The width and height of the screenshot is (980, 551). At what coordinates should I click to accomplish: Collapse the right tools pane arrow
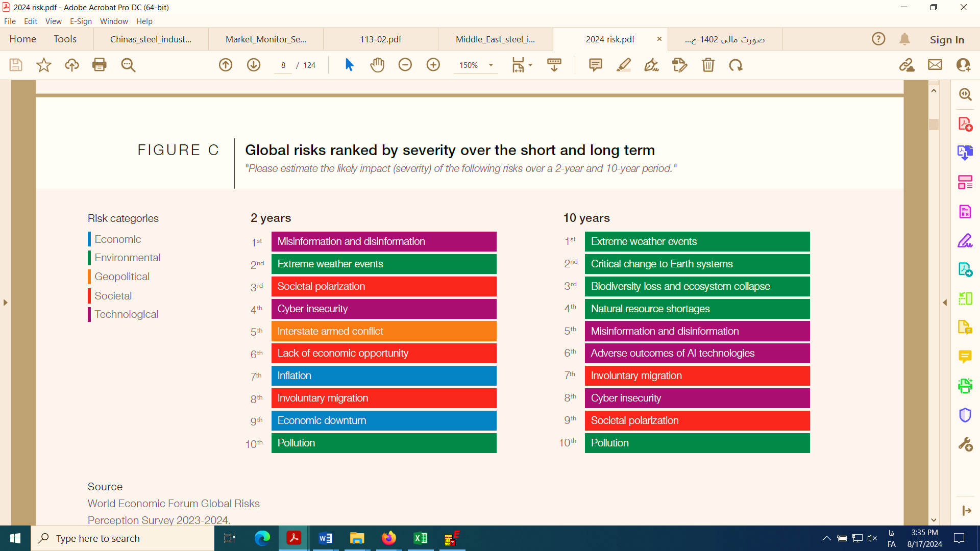point(945,303)
